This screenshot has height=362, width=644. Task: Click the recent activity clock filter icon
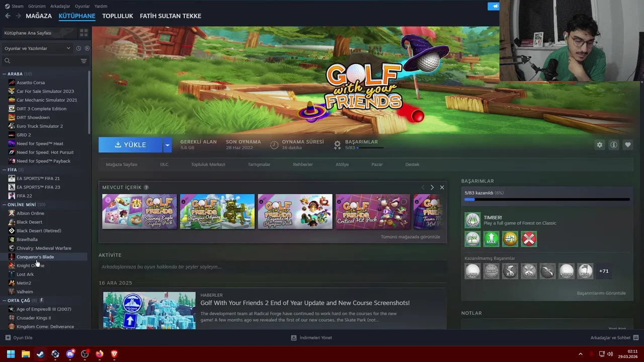point(78,48)
